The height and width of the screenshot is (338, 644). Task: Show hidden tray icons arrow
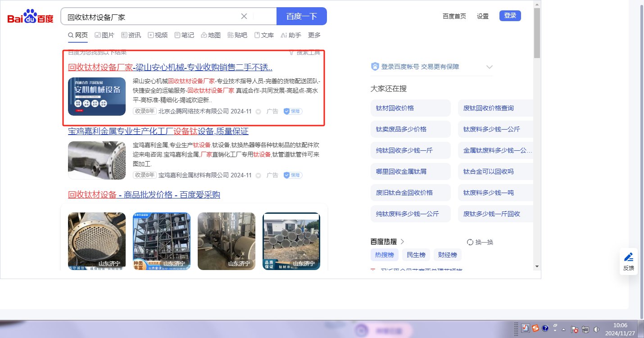(x=563, y=329)
